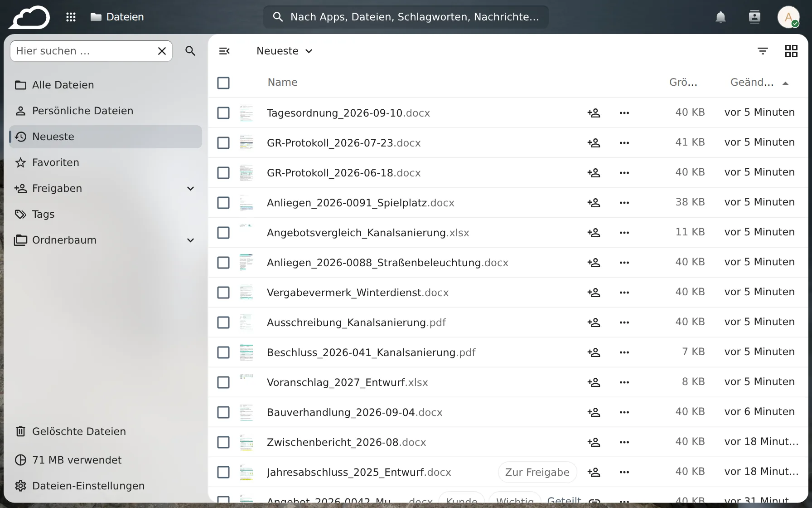Open the thumbnail of Anliegen_2026-0088_Straßenbeleuchtung.docx
812x508 pixels.
point(246,262)
